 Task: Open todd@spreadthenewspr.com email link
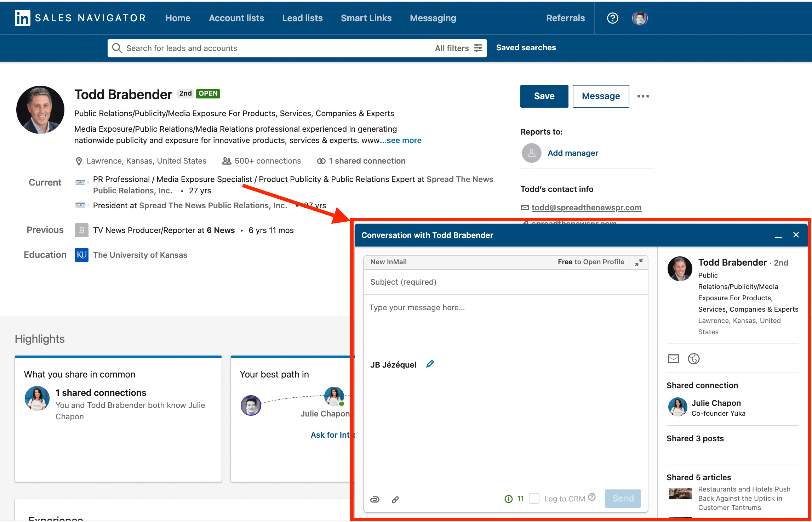coord(586,208)
